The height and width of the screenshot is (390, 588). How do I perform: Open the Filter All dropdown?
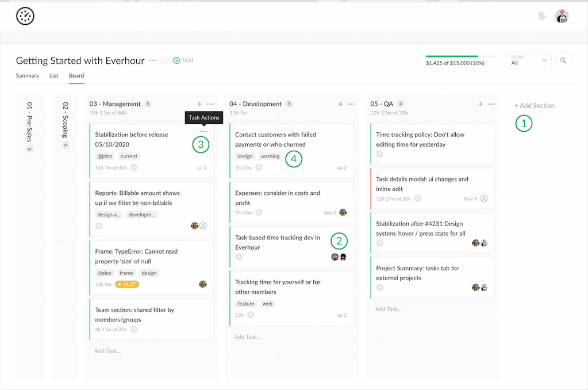coord(527,60)
